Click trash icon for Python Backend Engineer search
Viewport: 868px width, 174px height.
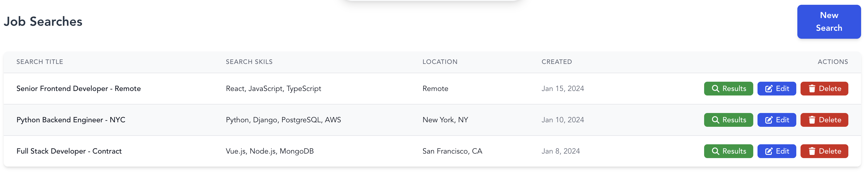(812, 120)
